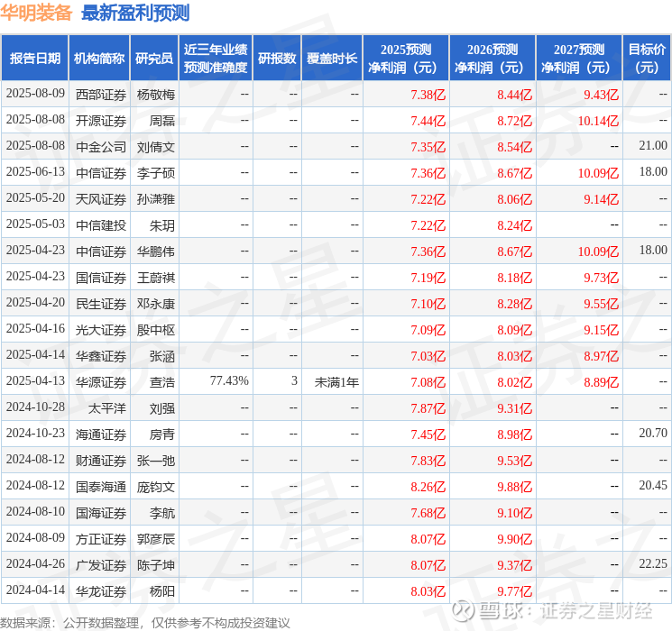Click 国海证券 institution cell
This screenshot has width=672, height=631.
click(x=101, y=513)
